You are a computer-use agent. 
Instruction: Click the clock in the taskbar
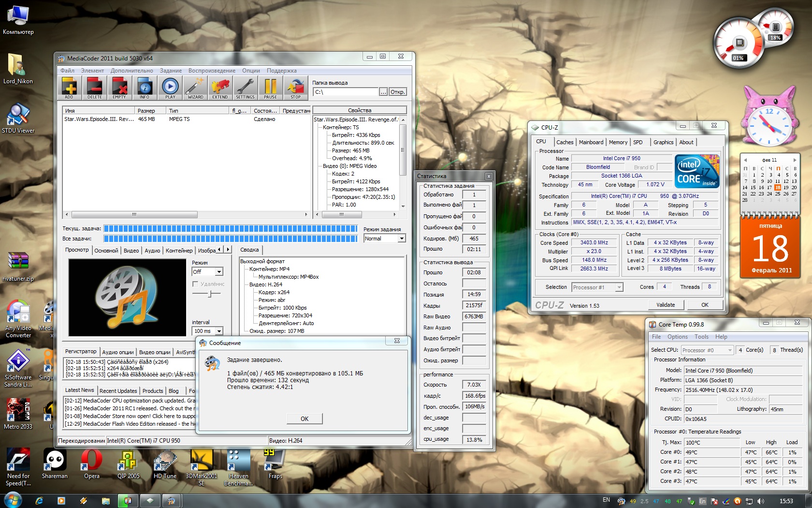(786, 501)
